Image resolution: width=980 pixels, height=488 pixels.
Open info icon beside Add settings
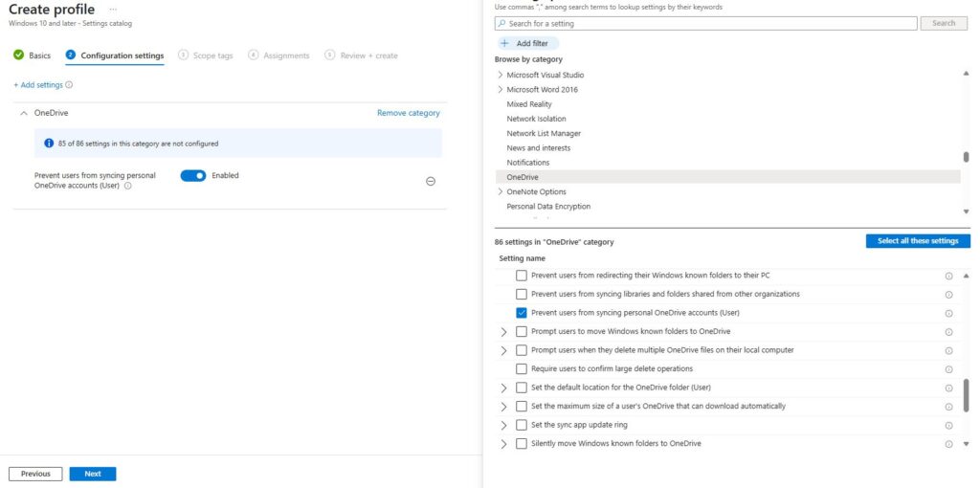(69, 85)
